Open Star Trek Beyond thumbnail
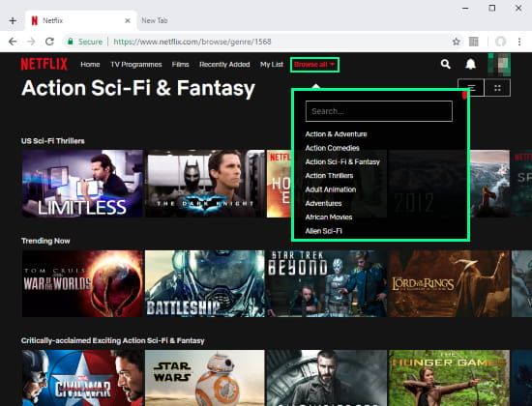 (327, 283)
